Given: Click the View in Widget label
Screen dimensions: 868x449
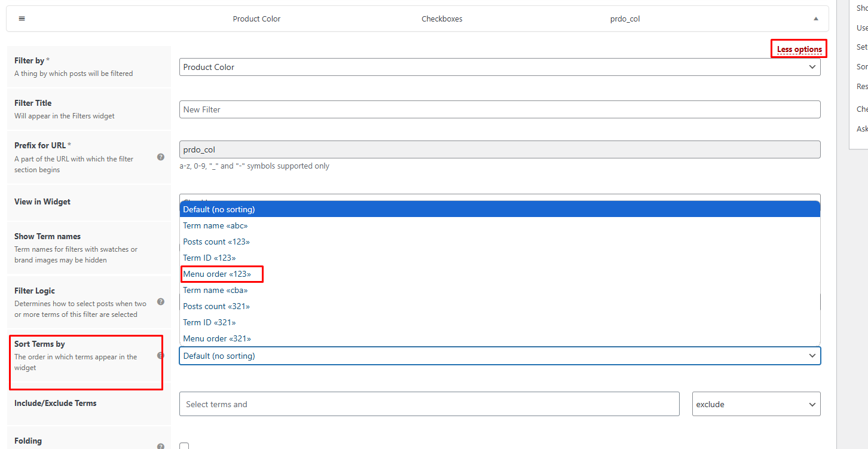Looking at the screenshot, I should [x=42, y=201].
